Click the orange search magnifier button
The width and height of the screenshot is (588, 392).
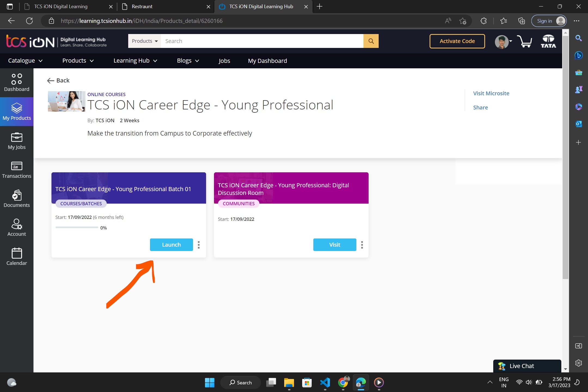pos(371,41)
